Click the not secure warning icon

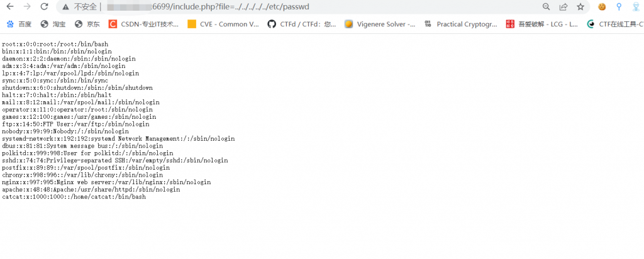pyautogui.click(x=66, y=7)
